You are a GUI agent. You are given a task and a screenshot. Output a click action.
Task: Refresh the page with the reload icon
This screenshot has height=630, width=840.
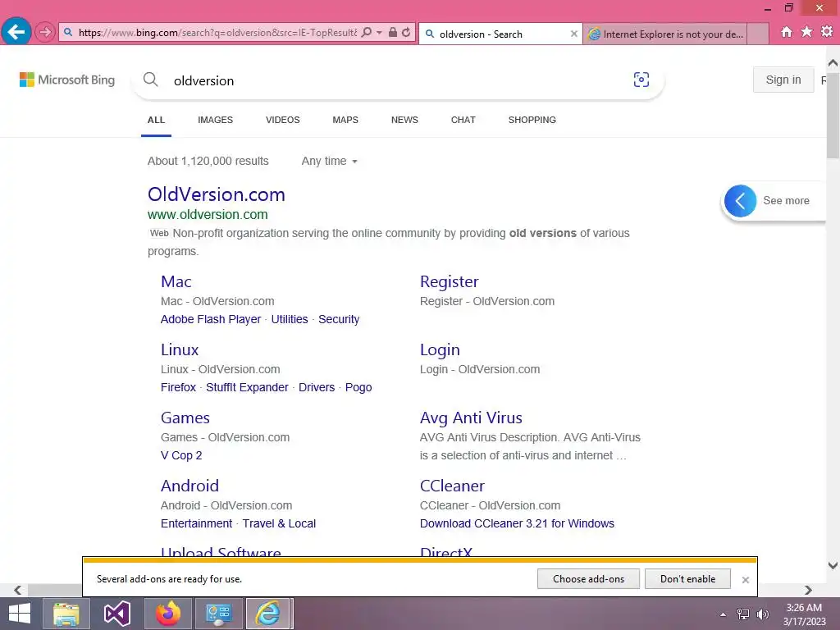(406, 33)
